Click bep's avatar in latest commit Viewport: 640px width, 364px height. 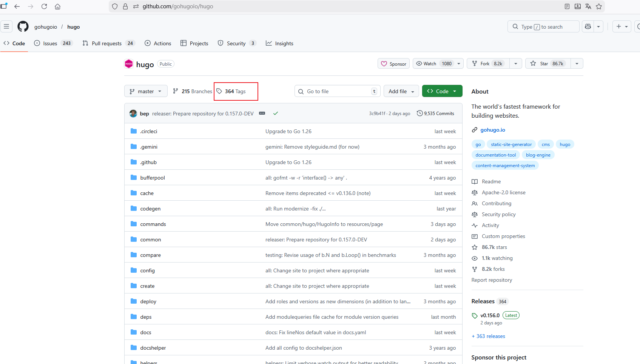(x=133, y=114)
